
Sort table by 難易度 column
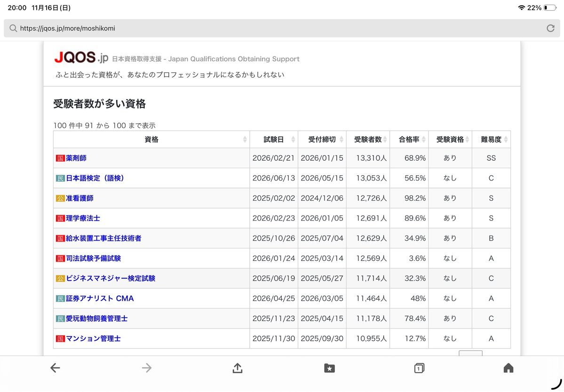[491, 140]
